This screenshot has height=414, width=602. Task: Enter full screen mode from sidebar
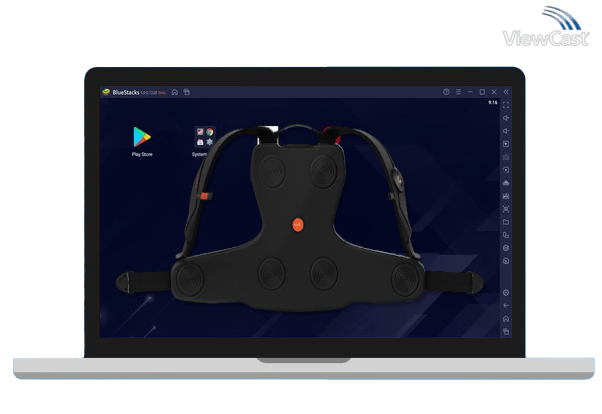(506, 105)
